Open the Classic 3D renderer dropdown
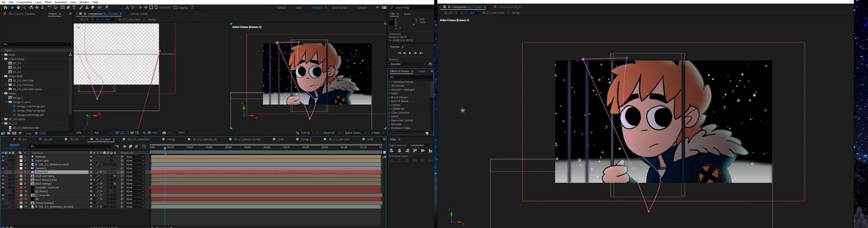This screenshot has width=868, height=228. 331,133
